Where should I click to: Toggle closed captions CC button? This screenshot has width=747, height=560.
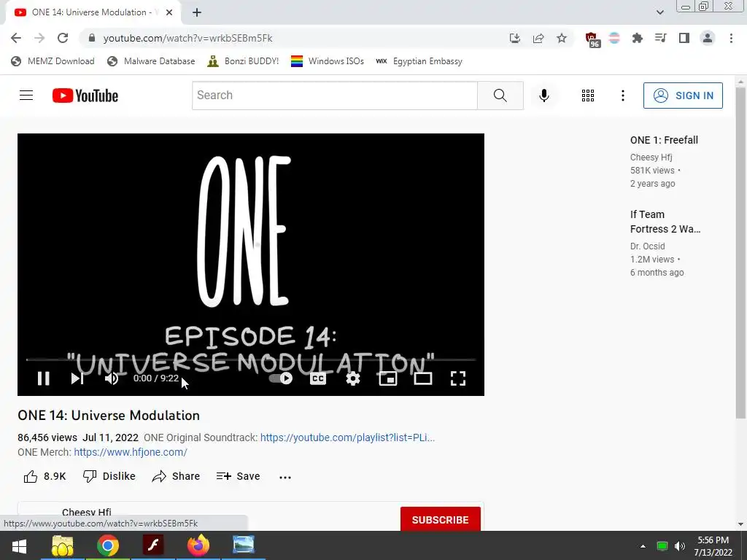[318, 378]
